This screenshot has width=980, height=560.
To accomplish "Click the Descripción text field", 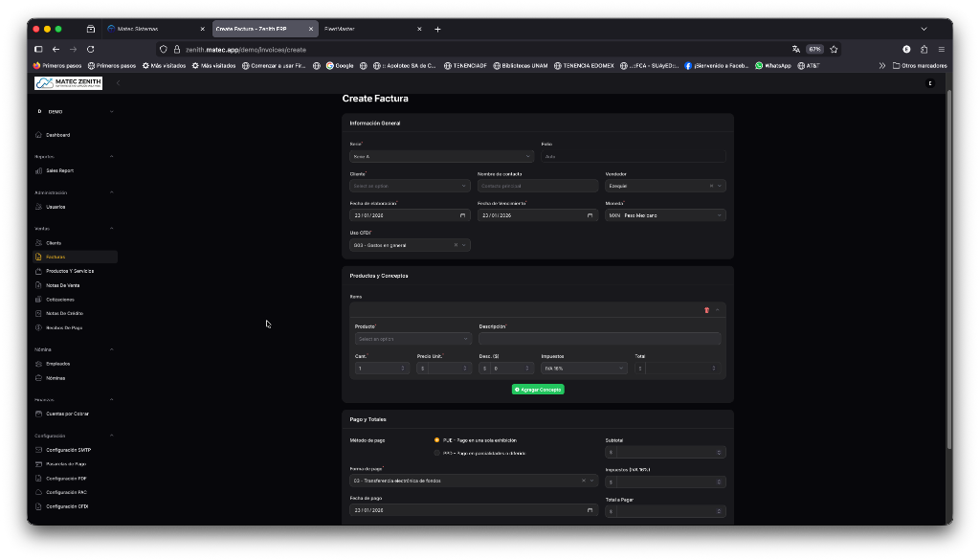I will tap(599, 339).
